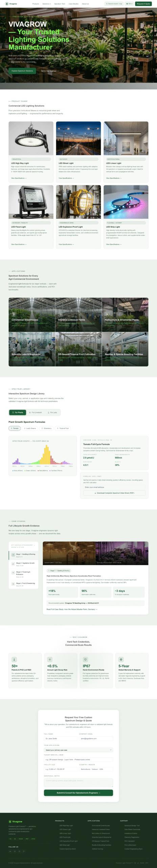
Task: Click the Country / Region input field
Action: click(x=96, y=769)
